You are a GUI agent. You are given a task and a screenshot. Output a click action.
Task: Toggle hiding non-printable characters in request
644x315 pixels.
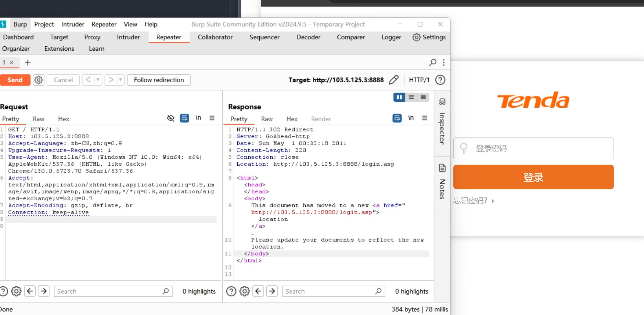coord(170,118)
